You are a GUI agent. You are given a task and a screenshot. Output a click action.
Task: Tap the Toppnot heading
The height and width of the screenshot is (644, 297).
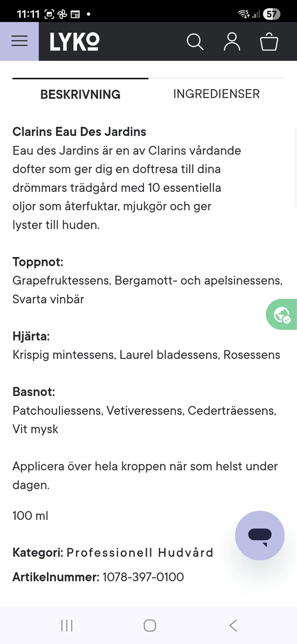tap(38, 262)
